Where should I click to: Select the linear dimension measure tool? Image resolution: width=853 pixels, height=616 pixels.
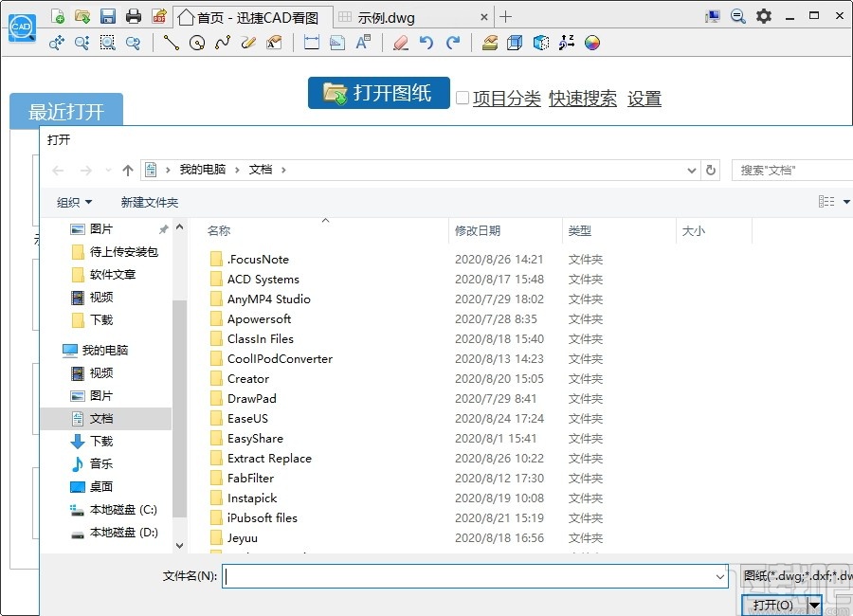[x=312, y=43]
